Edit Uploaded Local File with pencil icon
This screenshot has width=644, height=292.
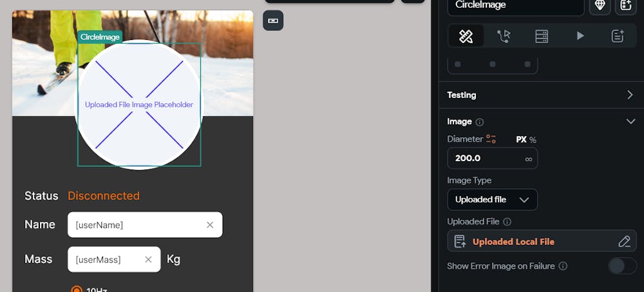[x=624, y=242]
